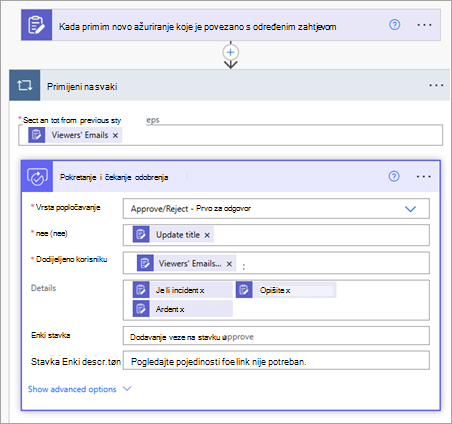452x424 pixels.
Task: Click the Ardent token icon
Action: pos(141,309)
